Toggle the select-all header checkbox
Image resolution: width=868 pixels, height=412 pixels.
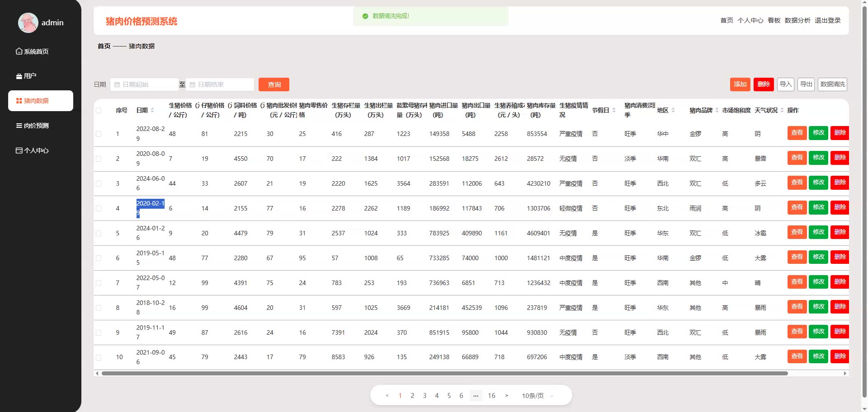click(x=99, y=110)
